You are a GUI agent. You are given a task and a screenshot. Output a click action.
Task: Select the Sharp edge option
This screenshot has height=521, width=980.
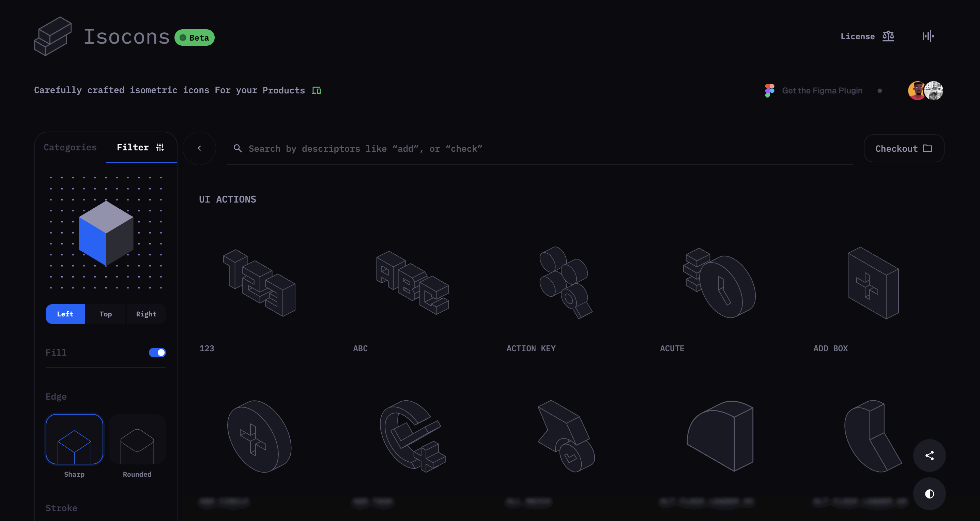(74, 440)
